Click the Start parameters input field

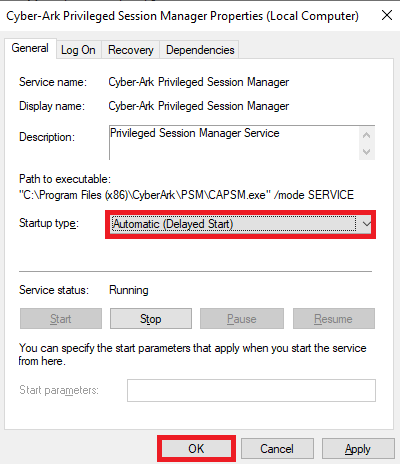point(251,390)
